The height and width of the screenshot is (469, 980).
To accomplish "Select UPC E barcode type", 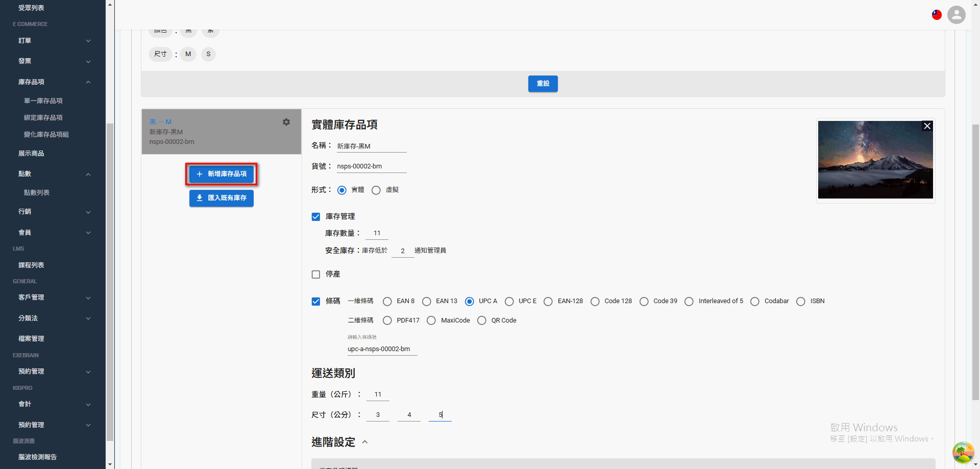I will (509, 302).
